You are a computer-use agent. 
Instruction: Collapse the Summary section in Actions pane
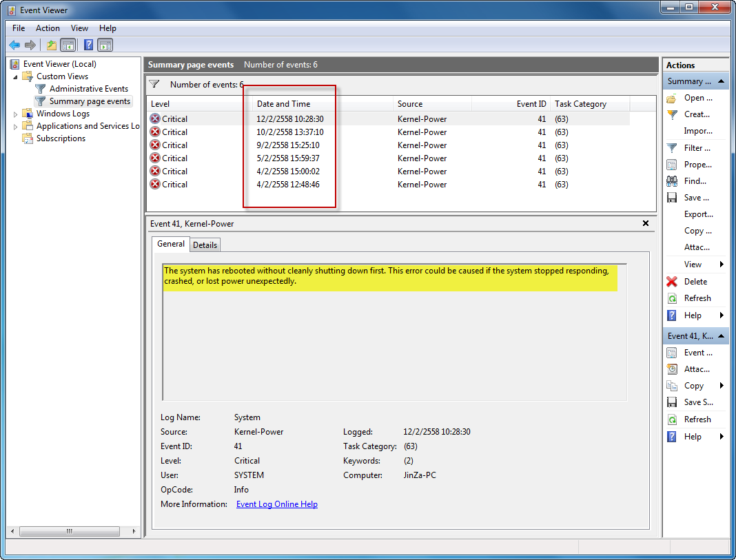coord(722,81)
